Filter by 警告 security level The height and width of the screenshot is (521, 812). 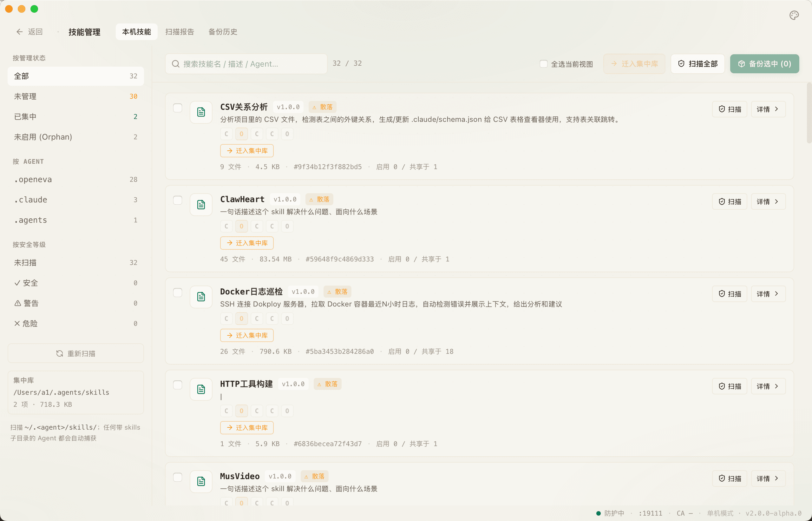76,303
